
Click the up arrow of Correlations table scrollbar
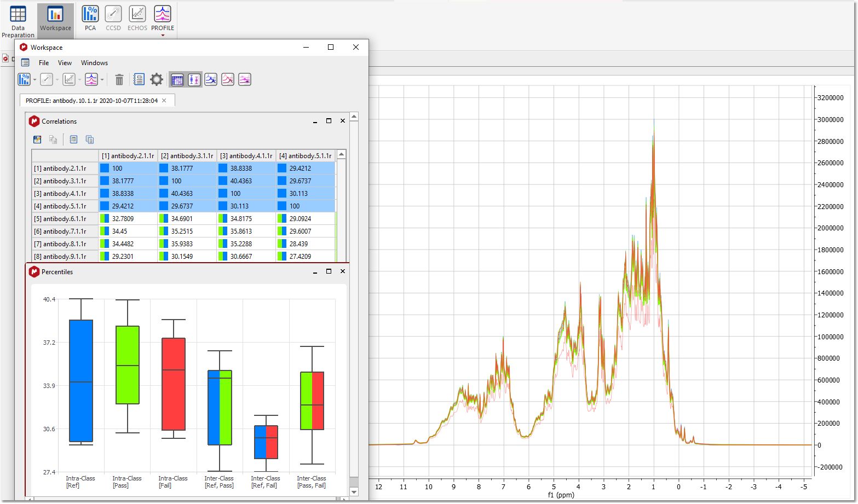pyautogui.click(x=341, y=155)
